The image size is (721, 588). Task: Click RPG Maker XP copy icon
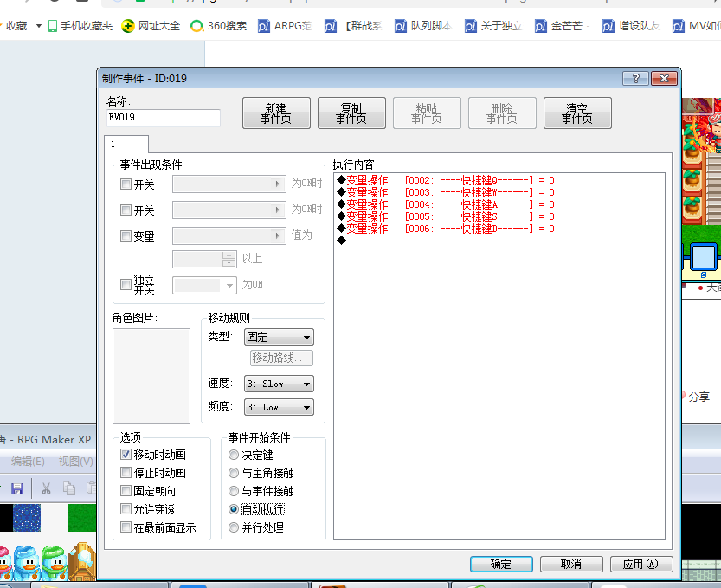point(69,488)
